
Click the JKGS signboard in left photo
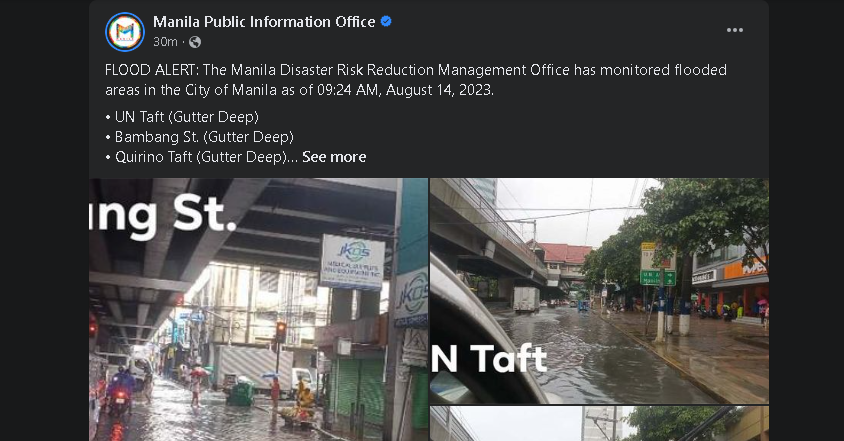[x=352, y=262]
